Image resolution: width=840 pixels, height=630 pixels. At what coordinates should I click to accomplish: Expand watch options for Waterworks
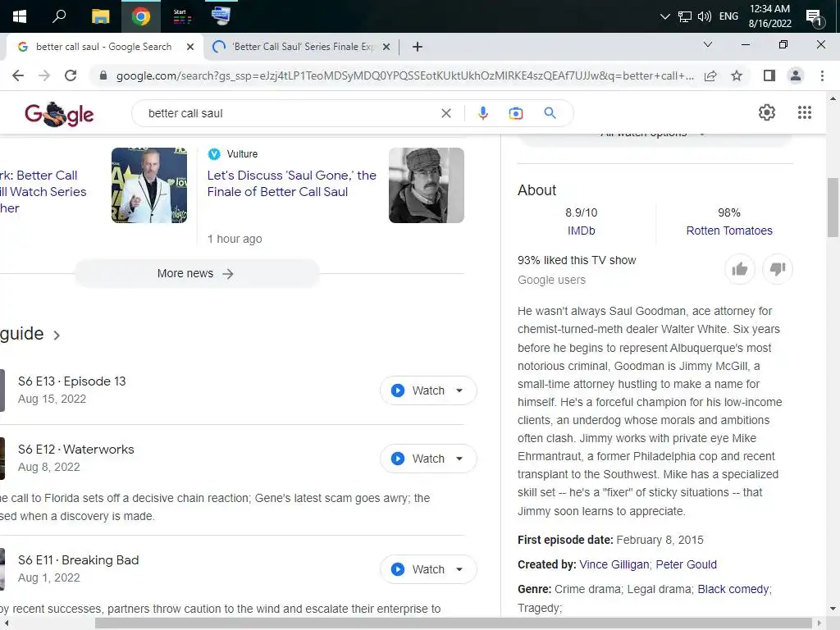[459, 459]
